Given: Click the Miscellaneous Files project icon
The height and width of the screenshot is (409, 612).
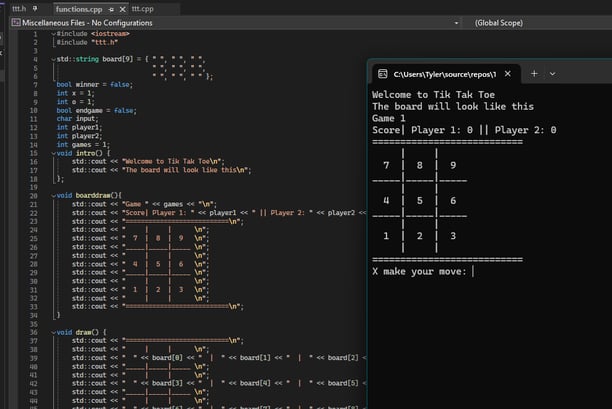Looking at the screenshot, I should [16, 23].
